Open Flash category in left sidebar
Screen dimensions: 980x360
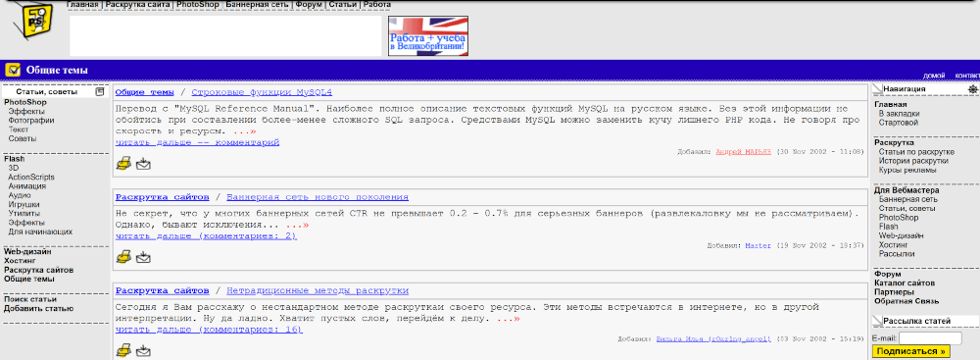coord(15,159)
